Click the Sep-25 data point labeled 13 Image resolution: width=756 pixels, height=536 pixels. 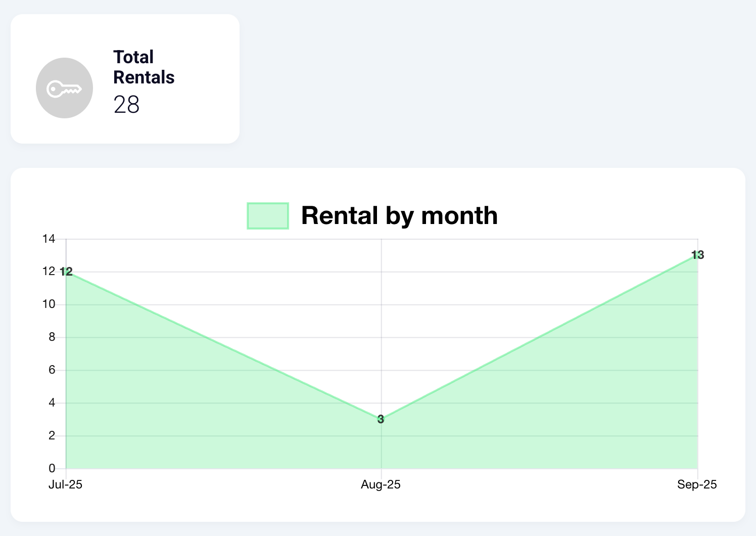[x=698, y=255]
